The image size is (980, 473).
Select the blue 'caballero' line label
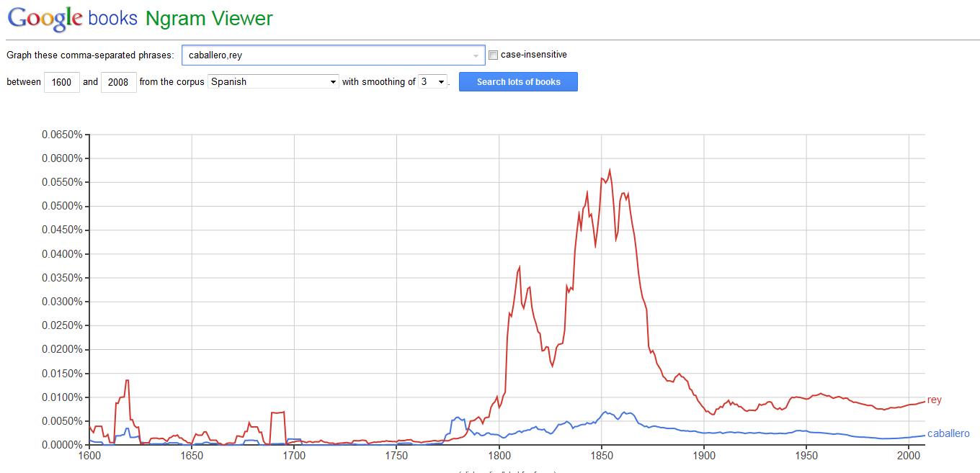(948, 433)
